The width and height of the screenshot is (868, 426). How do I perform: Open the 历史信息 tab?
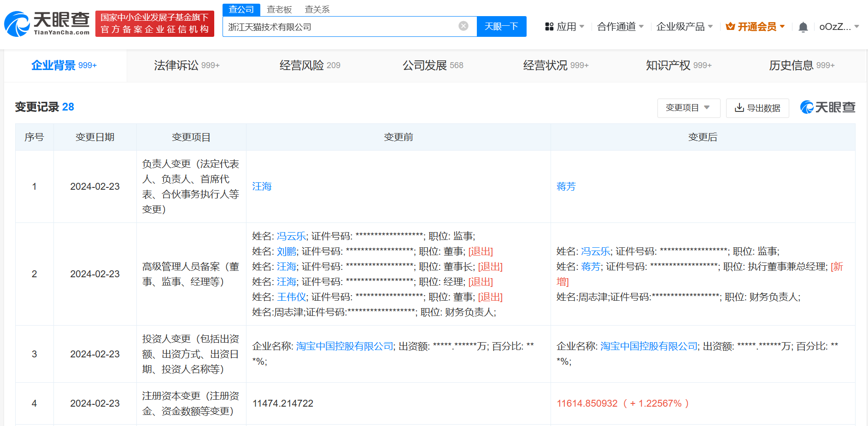point(802,65)
